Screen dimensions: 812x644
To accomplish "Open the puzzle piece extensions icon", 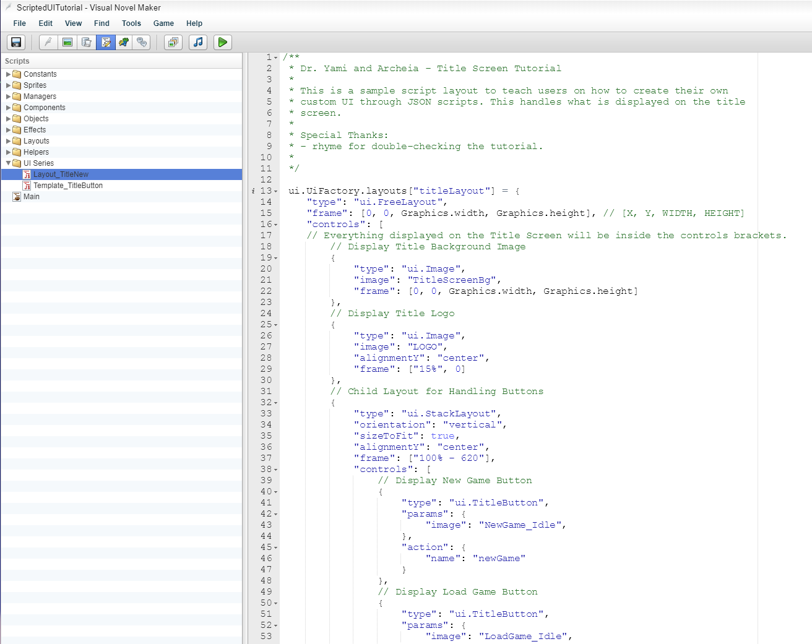I will click(x=124, y=42).
